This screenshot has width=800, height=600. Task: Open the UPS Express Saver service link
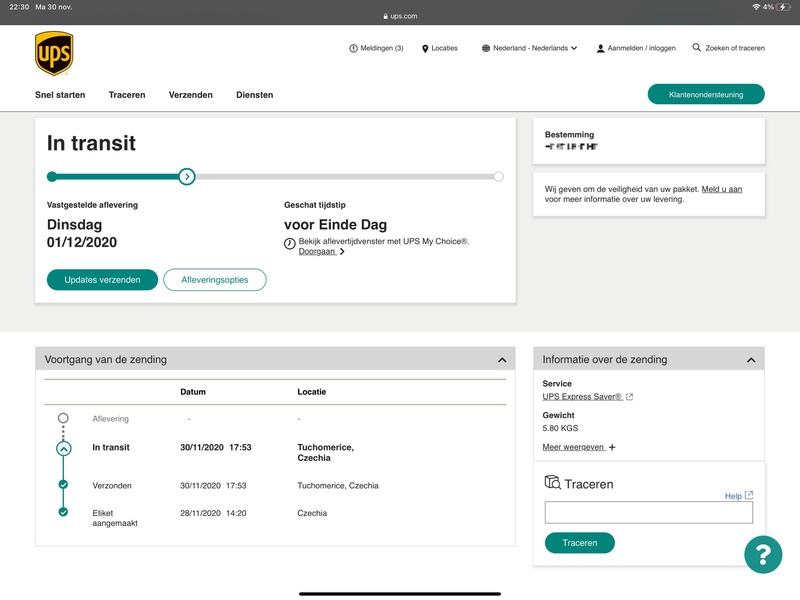(582, 396)
